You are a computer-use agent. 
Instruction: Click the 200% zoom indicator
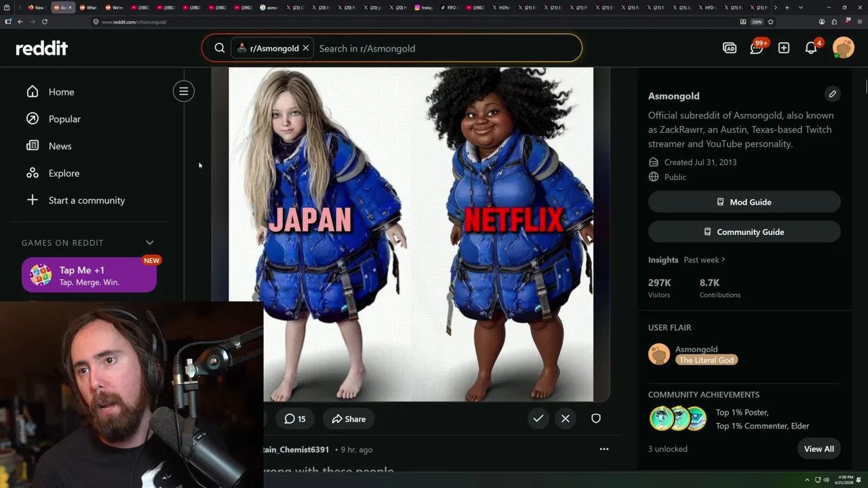757,22
